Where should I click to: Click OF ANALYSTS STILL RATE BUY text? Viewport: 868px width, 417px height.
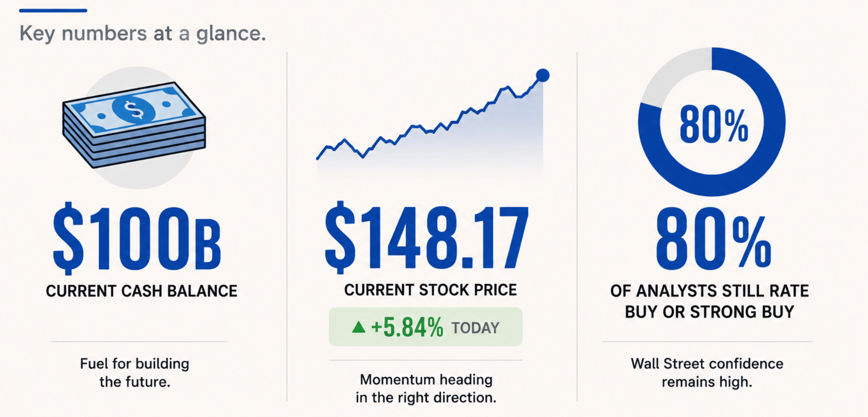point(709,301)
